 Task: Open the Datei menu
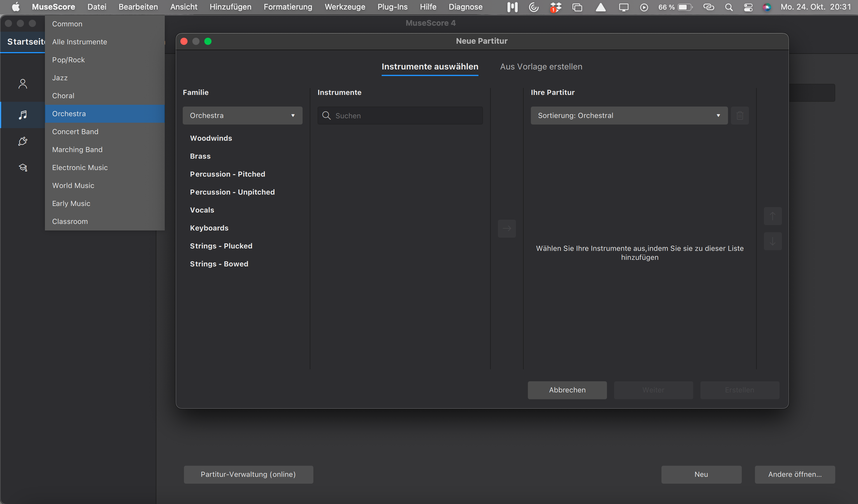pos(97,7)
